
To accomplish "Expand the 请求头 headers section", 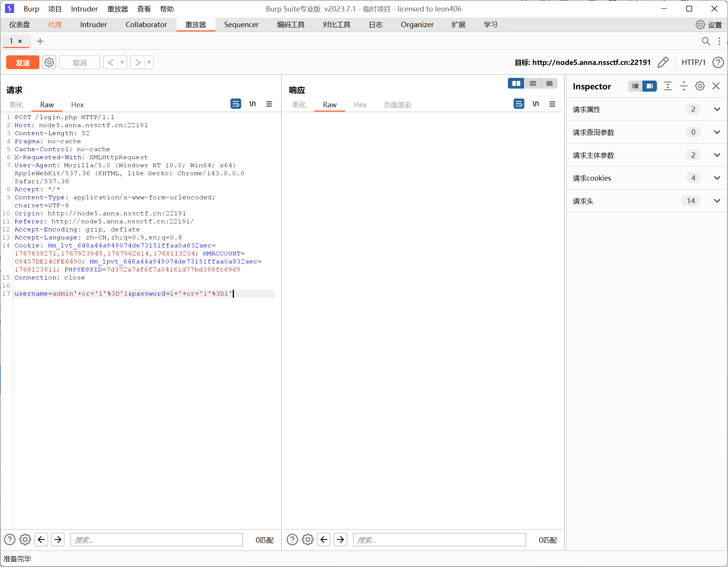I will click(717, 201).
